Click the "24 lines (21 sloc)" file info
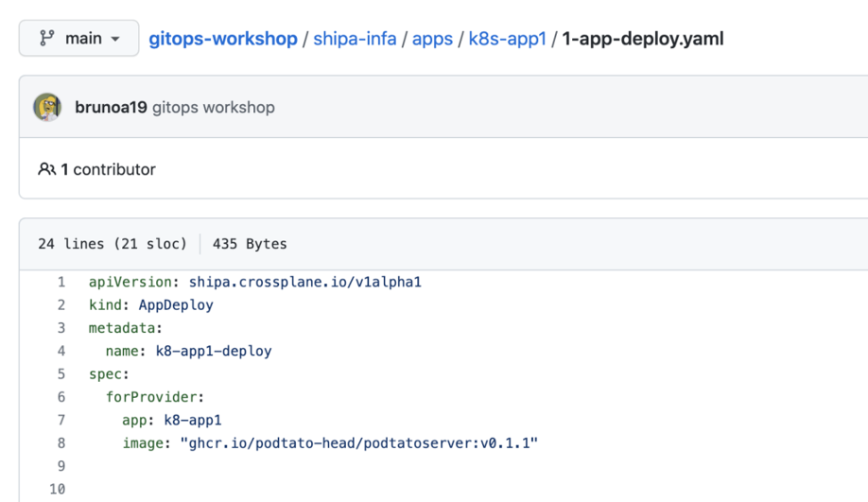The height and width of the screenshot is (502, 868). pyautogui.click(x=113, y=244)
